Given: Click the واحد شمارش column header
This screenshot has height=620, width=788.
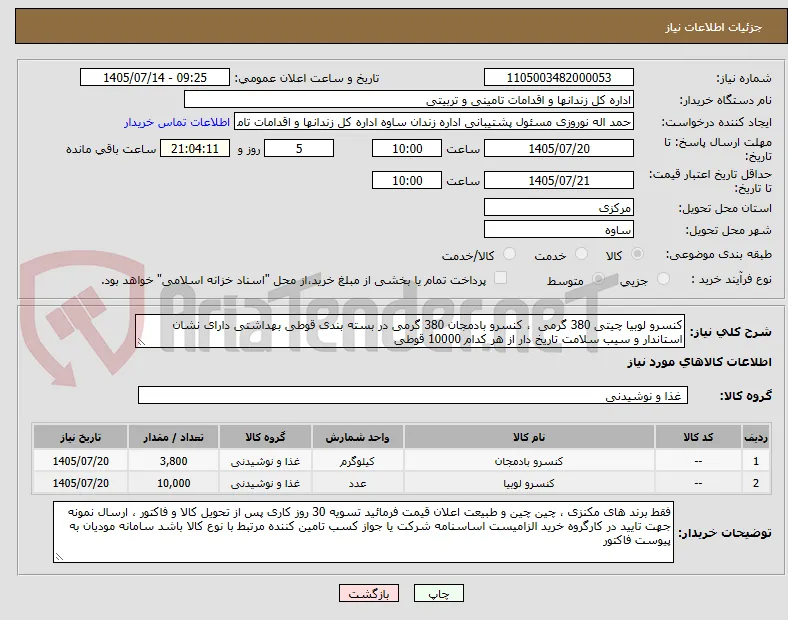Looking at the screenshot, I should click(x=357, y=437).
